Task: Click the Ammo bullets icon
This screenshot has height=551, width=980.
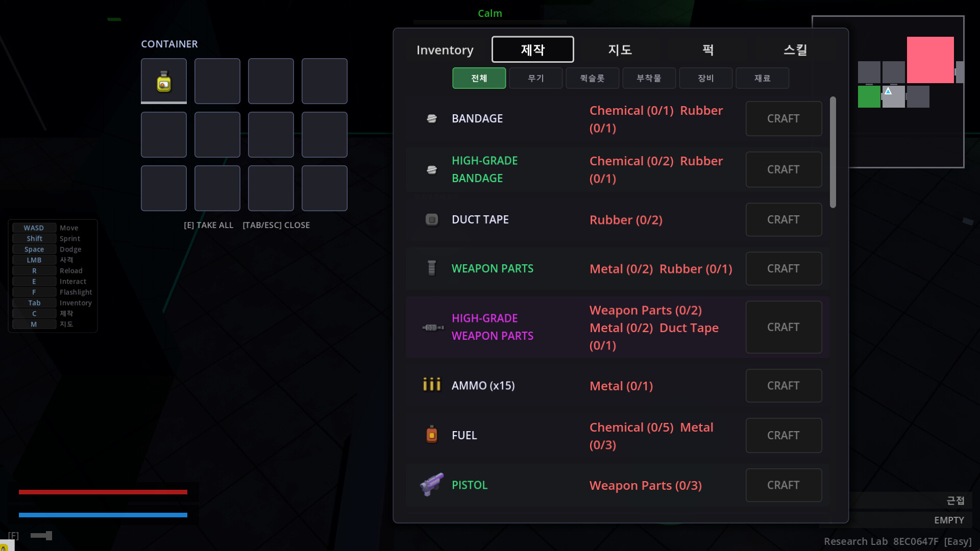Action: 432,385
